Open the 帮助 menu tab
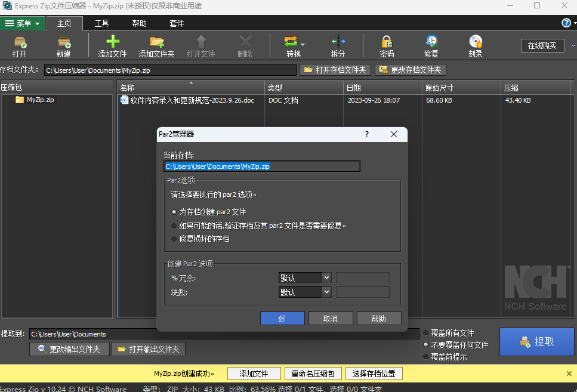577x392 pixels. [139, 23]
